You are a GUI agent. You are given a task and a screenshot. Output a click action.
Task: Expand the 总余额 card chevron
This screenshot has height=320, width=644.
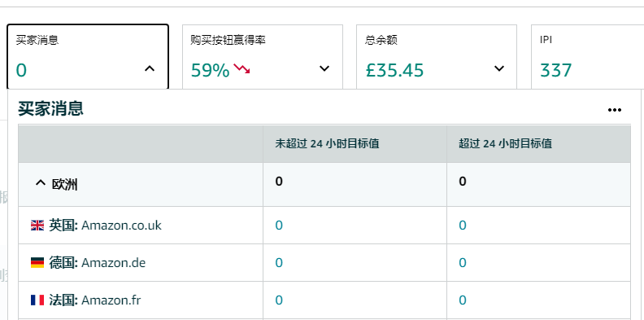point(499,68)
